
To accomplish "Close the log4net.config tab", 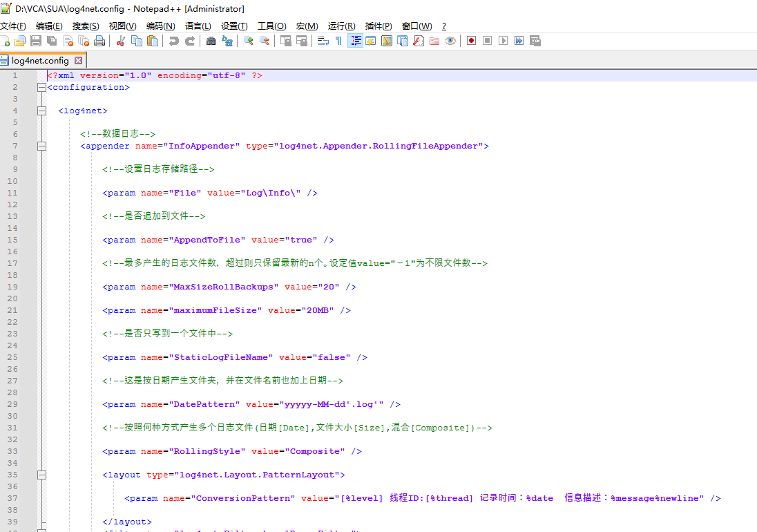I will tap(78, 60).
